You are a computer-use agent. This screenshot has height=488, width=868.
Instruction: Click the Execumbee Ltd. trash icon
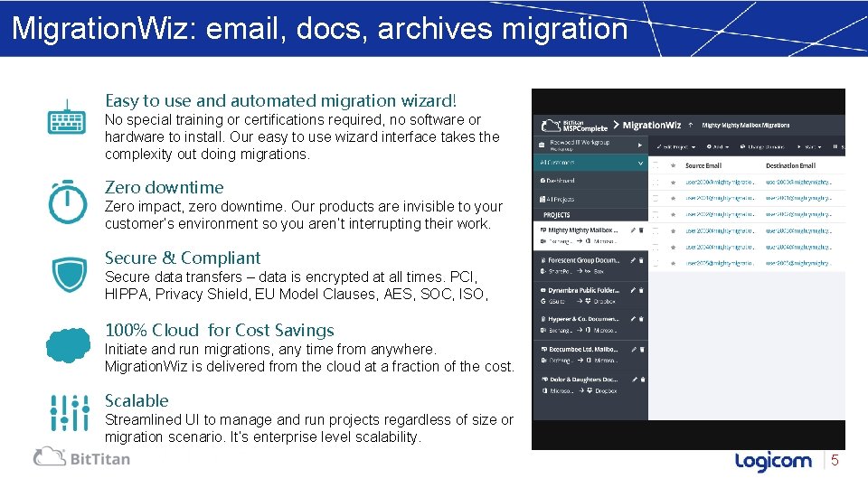coord(642,350)
